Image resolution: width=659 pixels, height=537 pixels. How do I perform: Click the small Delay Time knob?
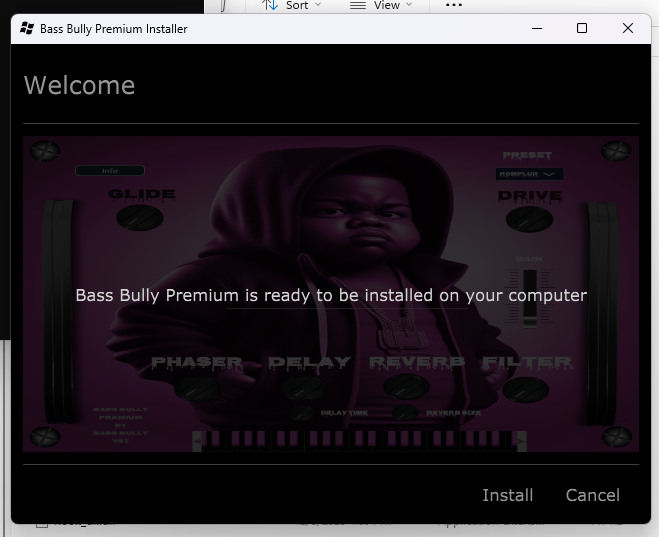[x=302, y=412]
